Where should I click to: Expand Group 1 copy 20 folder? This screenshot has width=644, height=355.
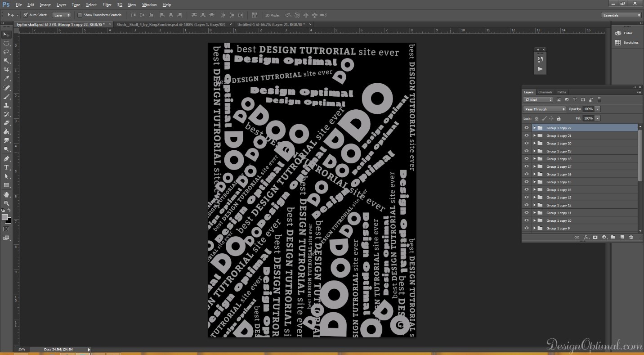(x=535, y=143)
